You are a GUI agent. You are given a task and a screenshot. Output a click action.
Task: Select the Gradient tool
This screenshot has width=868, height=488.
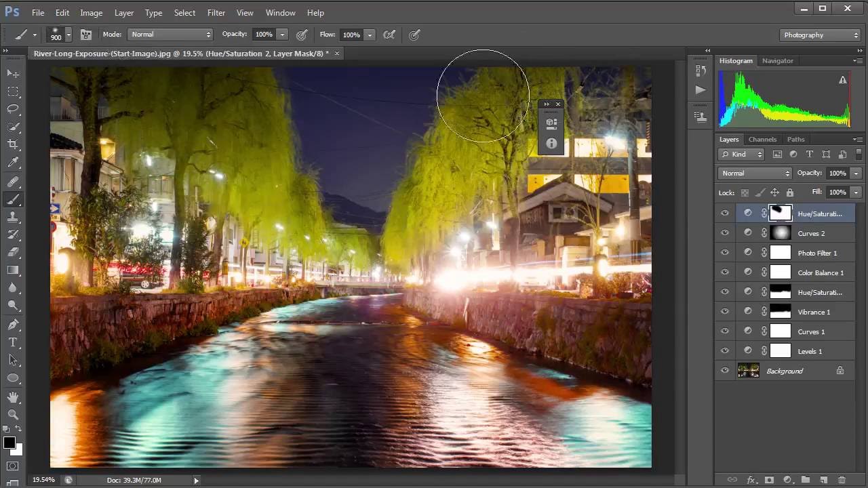13,270
